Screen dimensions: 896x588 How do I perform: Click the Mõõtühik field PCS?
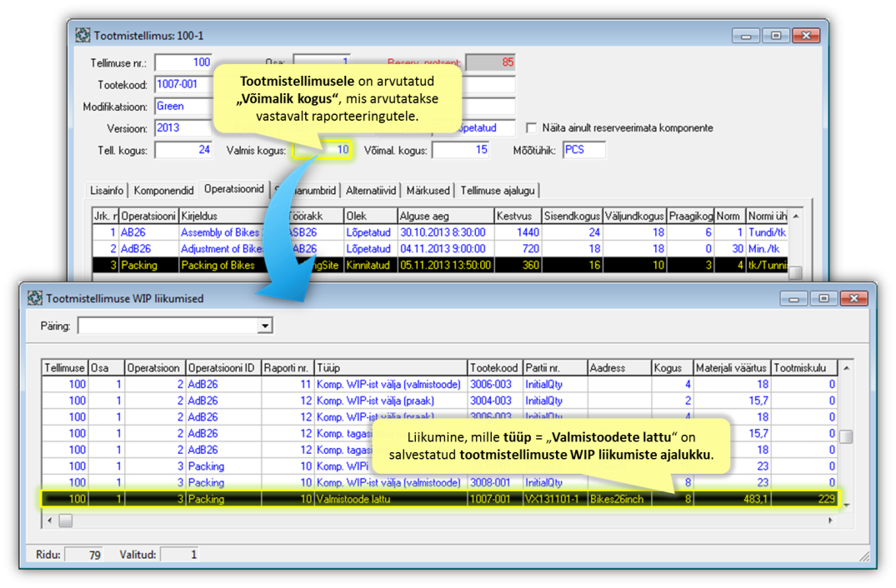pyautogui.click(x=584, y=150)
